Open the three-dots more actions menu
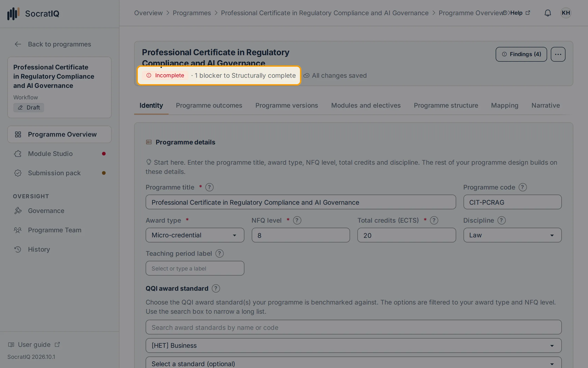Viewport: 588px width, 368px height. [x=558, y=54]
